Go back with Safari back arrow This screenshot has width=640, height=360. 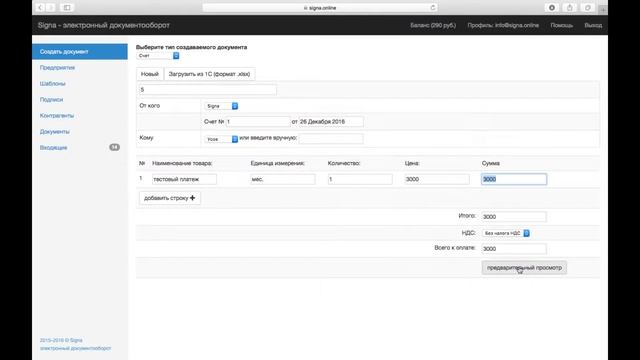click(40, 8)
